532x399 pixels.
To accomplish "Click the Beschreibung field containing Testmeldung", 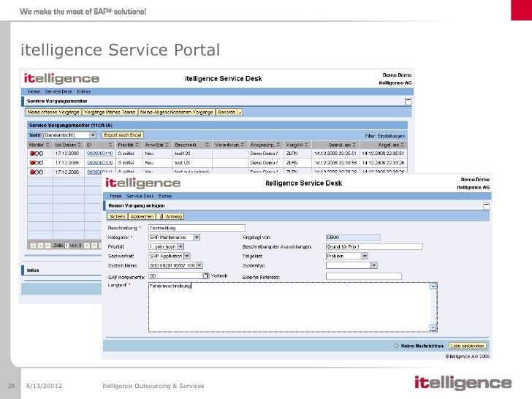I will [x=197, y=228].
